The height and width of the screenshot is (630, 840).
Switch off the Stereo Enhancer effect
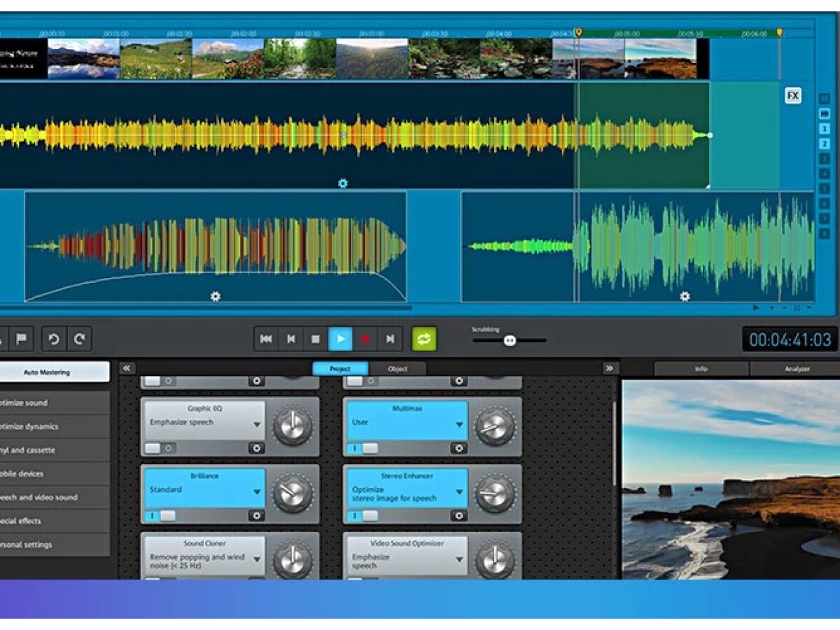(363, 516)
